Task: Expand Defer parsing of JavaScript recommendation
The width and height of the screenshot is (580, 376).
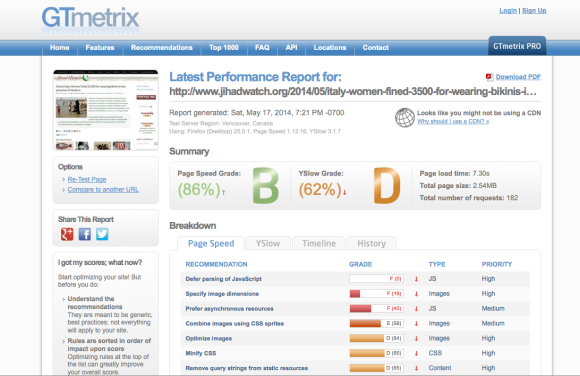Action: click(x=223, y=279)
